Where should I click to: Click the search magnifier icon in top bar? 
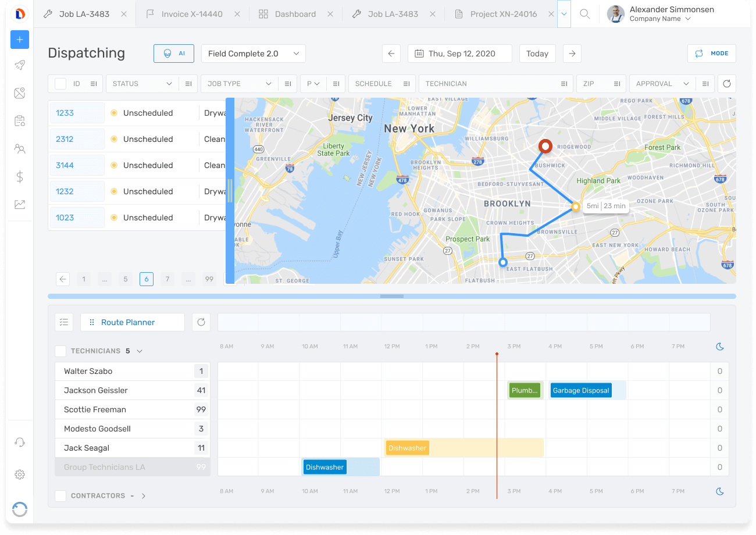(x=585, y=14)
